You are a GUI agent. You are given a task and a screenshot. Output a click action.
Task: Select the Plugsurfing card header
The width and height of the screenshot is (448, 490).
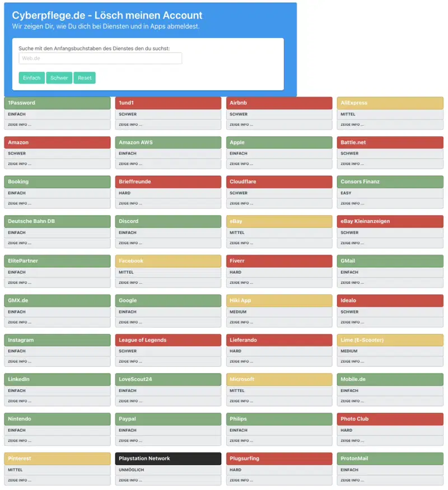tap(279, 459)
